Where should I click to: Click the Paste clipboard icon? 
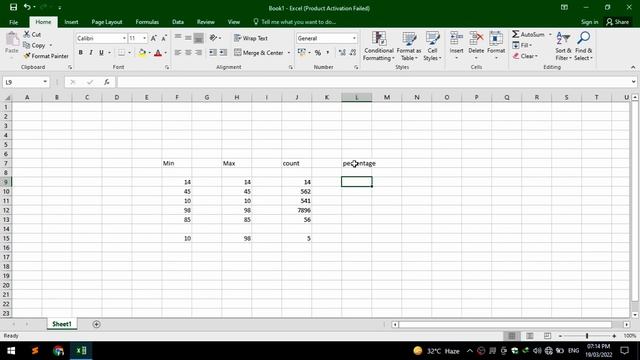(x=12, y=40)
